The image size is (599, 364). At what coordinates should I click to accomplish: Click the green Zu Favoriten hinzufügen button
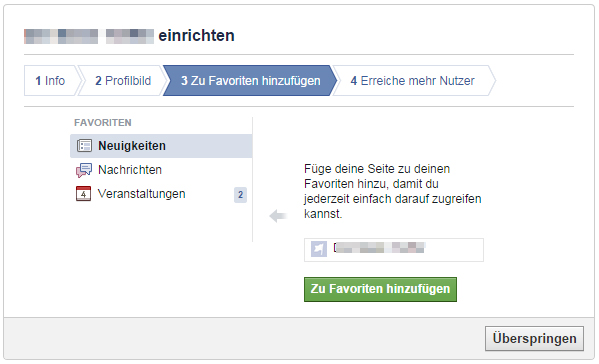pyautogui.click(x=380, y=289)
